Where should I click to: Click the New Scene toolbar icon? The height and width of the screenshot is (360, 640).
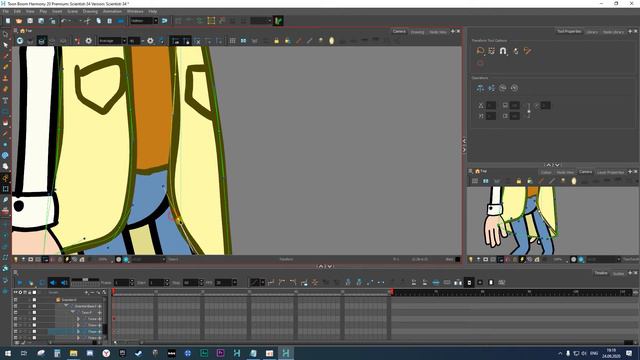(8, 21)
